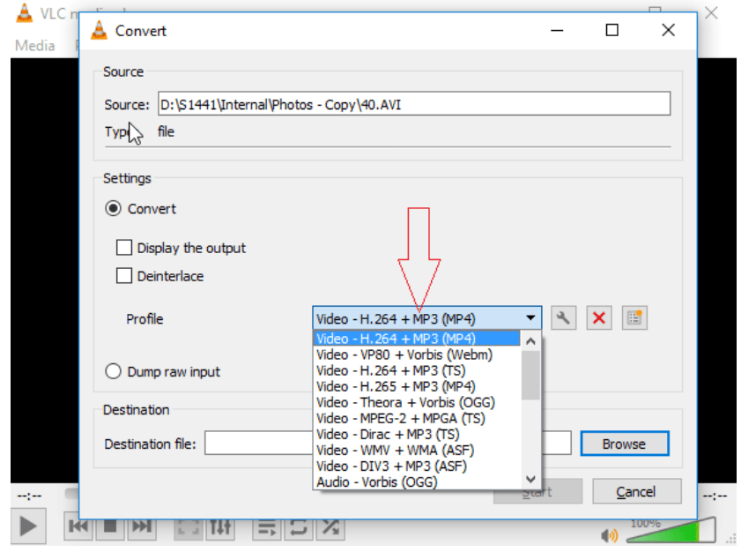Toggle loop mode icon
Image resolution: width=756 pixels, height=552 pixels.
point(299,527)
